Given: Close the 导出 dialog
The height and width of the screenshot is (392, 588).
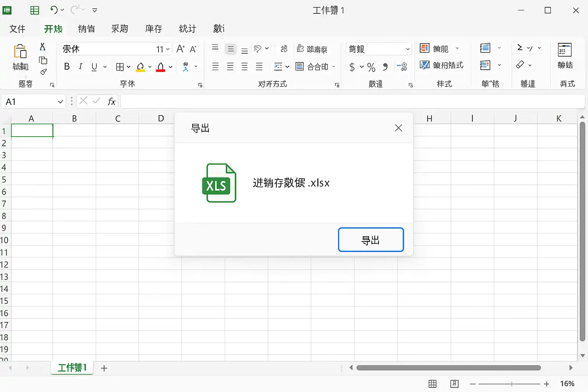Looking at the screenshot, I should point(398,128).
